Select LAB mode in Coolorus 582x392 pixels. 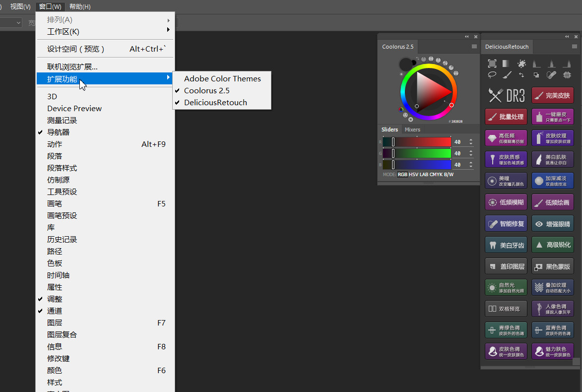pyautogui.click(x=424, y=175)
